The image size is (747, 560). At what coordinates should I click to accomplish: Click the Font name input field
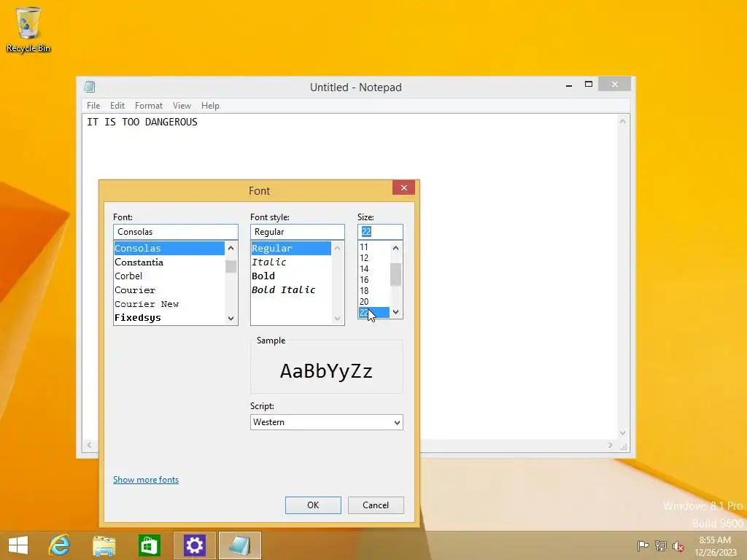point(175,232)
